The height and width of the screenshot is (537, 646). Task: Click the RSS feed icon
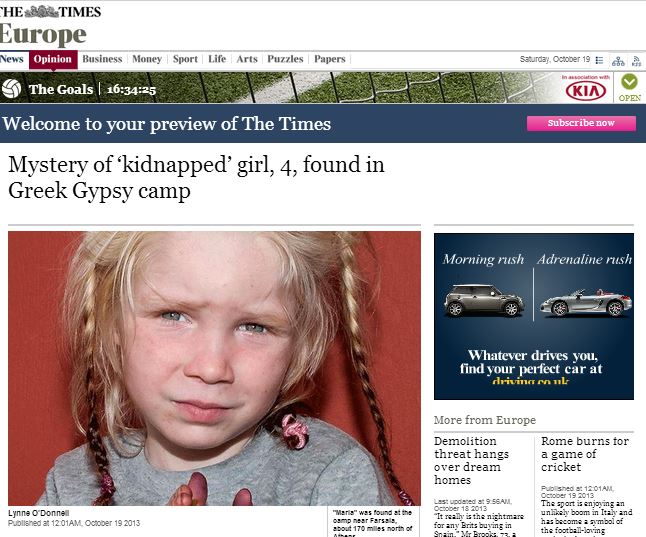click(x=636, y=61)
